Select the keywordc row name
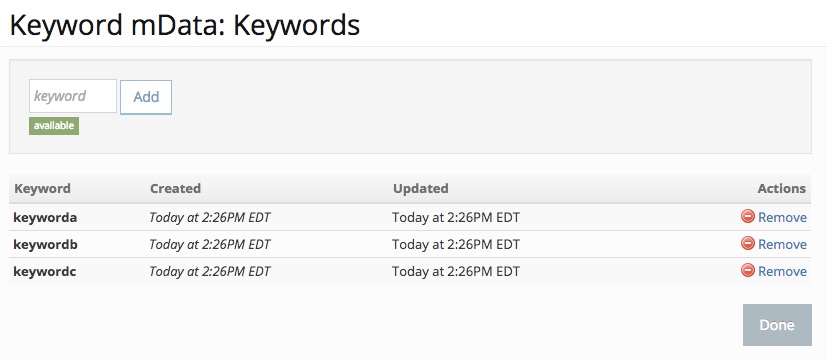Image resolution: width=827 pixels, height=361 pixels. point(45,271)
